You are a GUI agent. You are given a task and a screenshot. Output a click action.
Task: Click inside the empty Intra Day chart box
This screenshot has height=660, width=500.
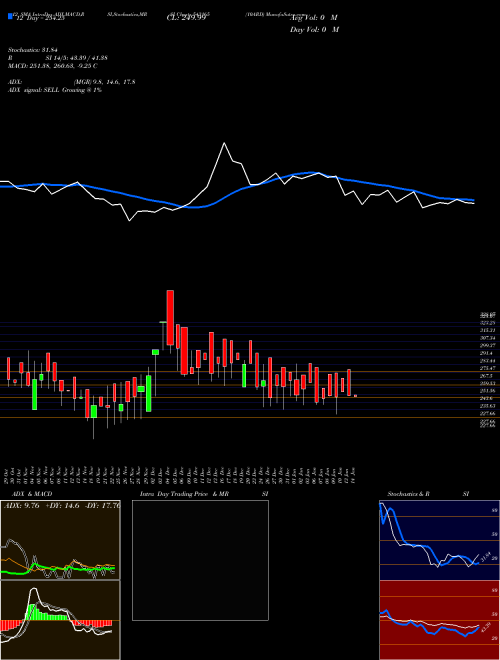pos(200,560)
